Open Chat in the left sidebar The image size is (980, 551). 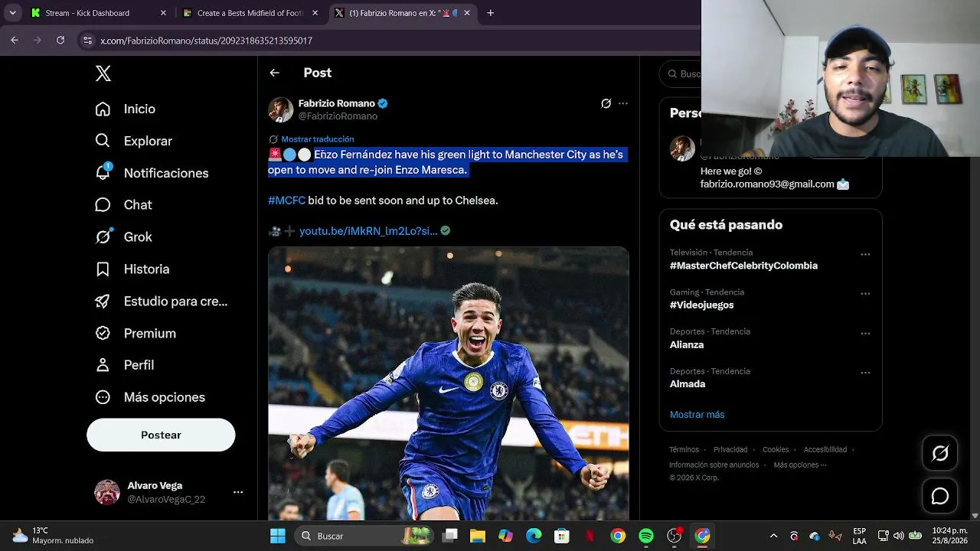(x=123, y=205)
